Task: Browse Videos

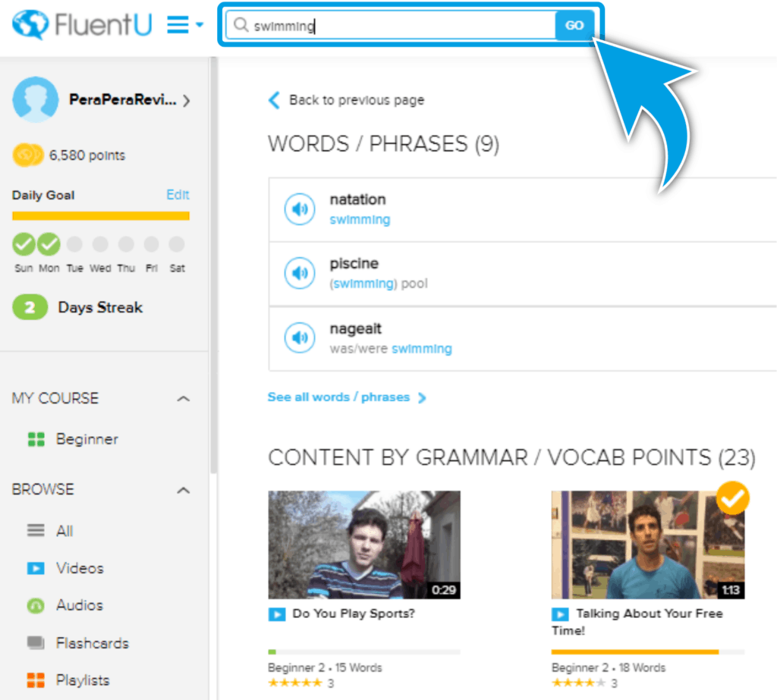Action: point(80,568)
